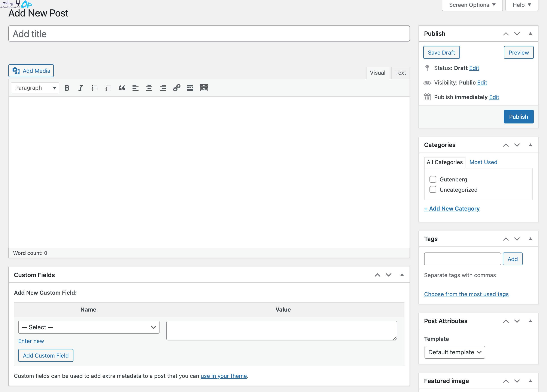Viewport: 547px width, 392px height.
Task: Toggle the Uncategorized category checkbox
Action: [x=432, y=190]
